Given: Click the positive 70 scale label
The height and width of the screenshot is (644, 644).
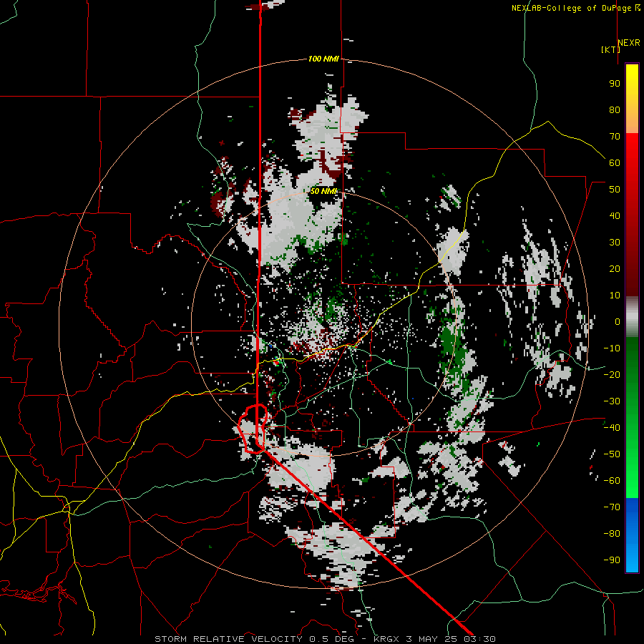Looking at the screenshot, I should coord(615,137).
